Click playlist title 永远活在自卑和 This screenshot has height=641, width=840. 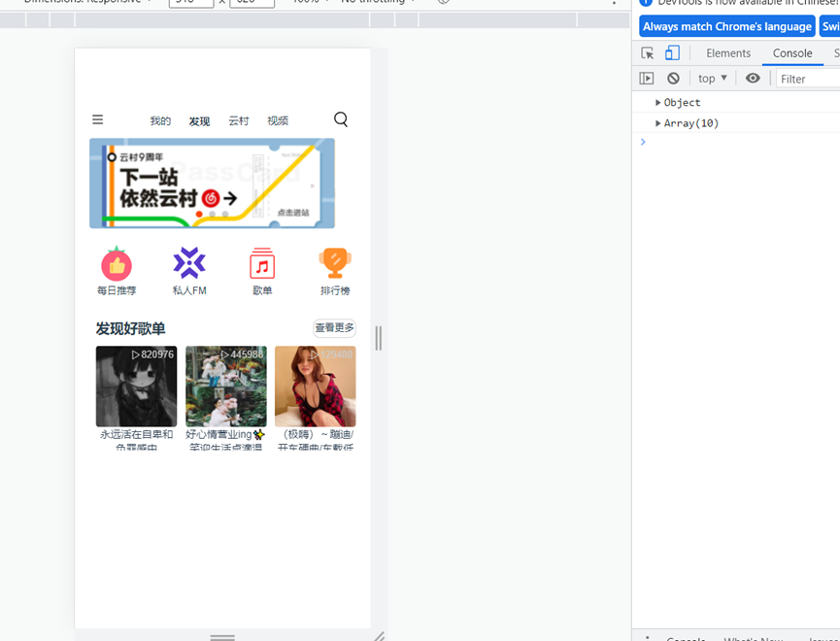[136, 434]
